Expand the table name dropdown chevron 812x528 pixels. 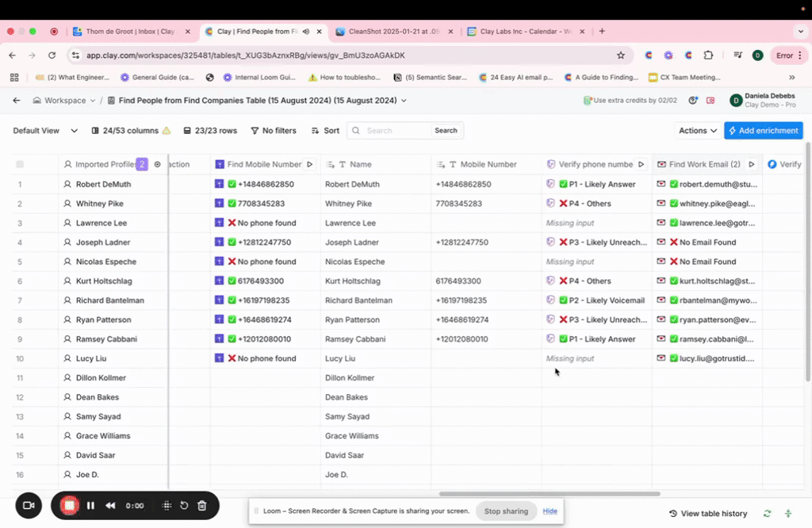[x=404, y=101]
